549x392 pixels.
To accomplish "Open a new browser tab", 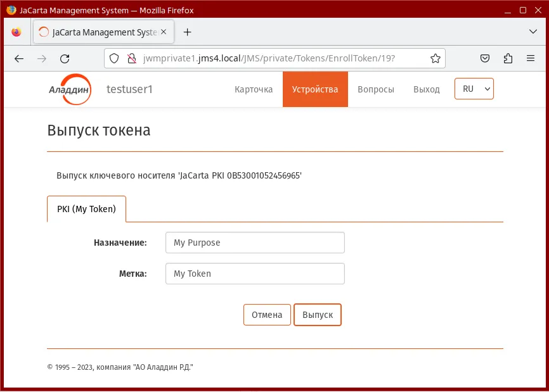I will (187, 32).
